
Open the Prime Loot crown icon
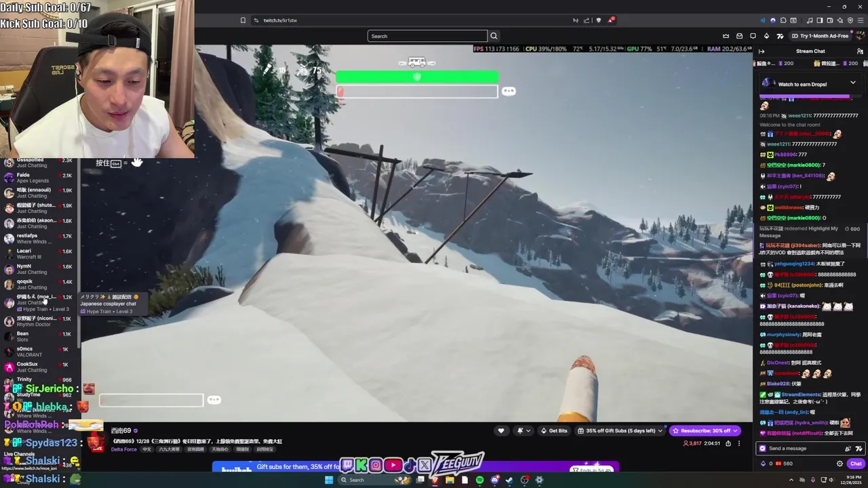click(x=726, y=36)
